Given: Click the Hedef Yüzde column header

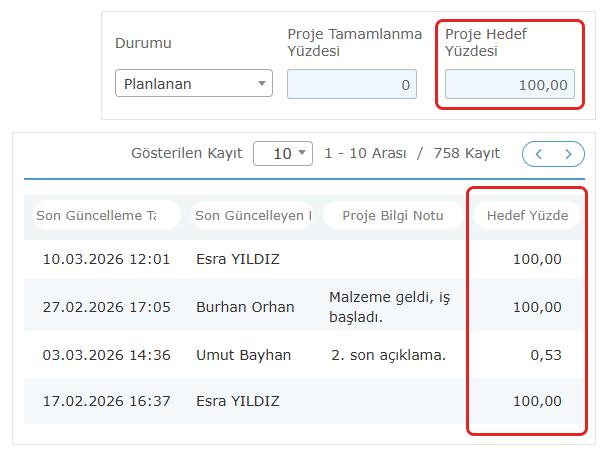Looking at the screenshot, I should pyautogui.click(x=527, y=215).
